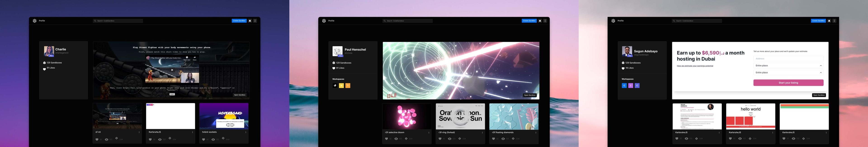Expand the second Entire place dropdown
This screenshot has height=147, width=868.
click(x=788, y=73)
